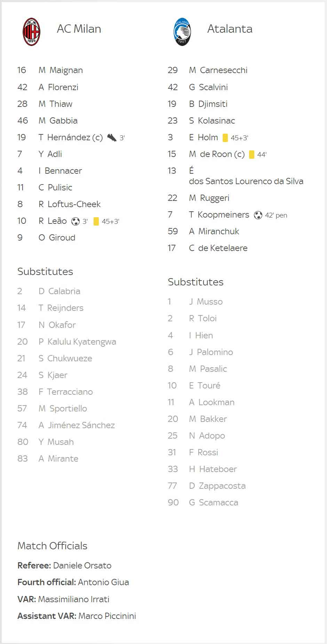Screen dimensions: 327x644
Task: Click Leão's yellow card icon
Action: [x=96, y=221]
